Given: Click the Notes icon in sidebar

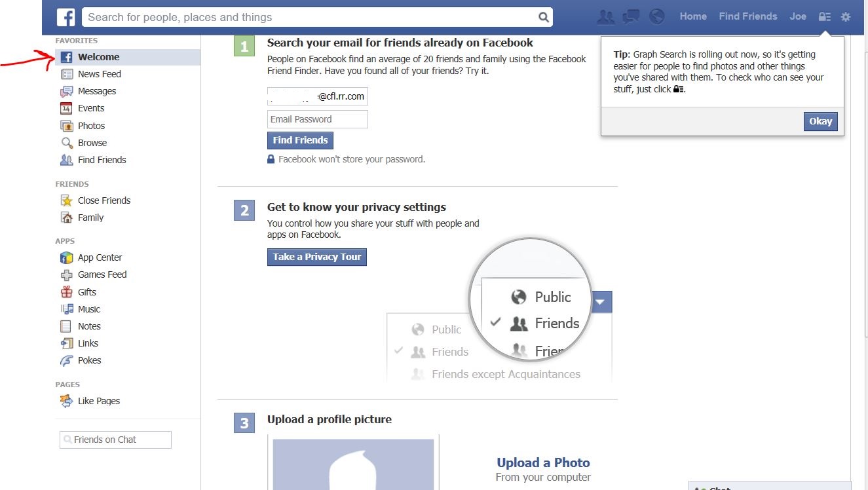Looking at the screenshot, I should [66, 326].
